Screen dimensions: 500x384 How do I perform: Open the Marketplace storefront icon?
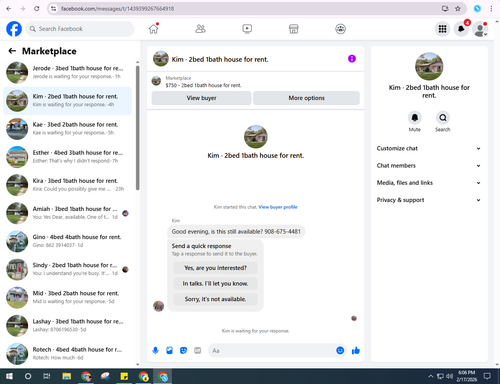pos(294,29)
